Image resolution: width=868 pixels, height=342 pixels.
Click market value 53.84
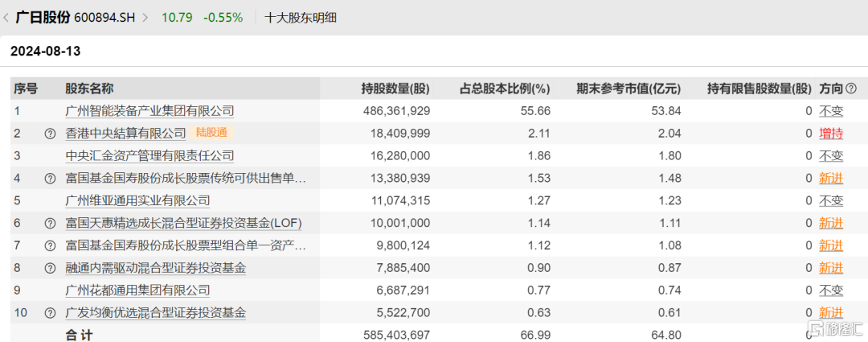(x=668, y=111)
